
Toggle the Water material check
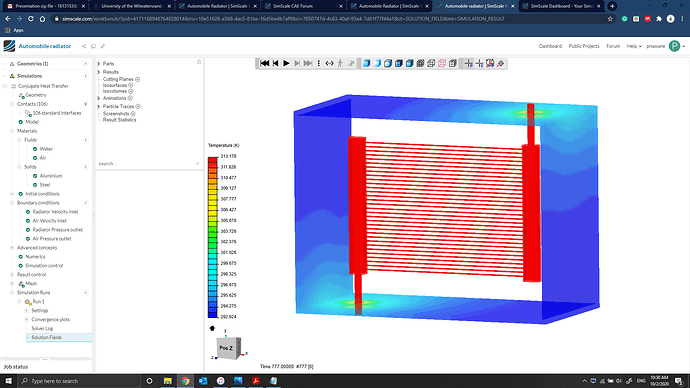35,149
